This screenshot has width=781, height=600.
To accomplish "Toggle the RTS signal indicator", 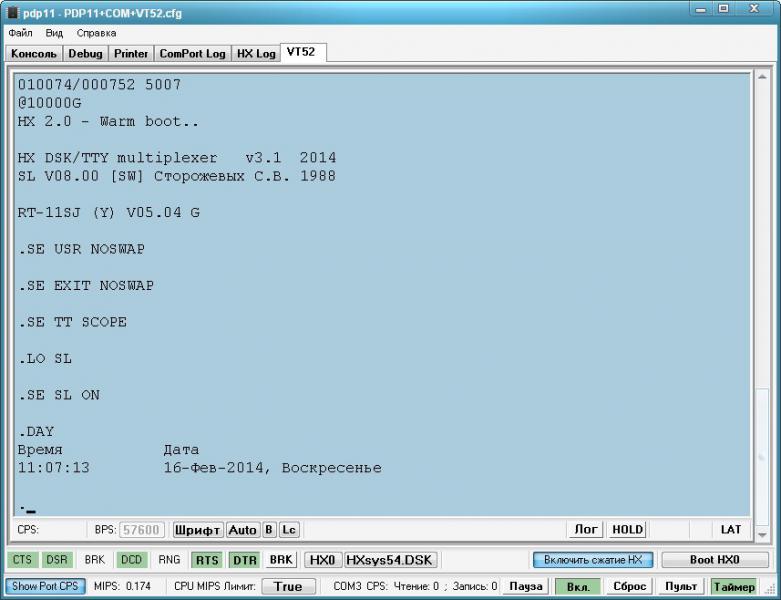I will point(207,560).
